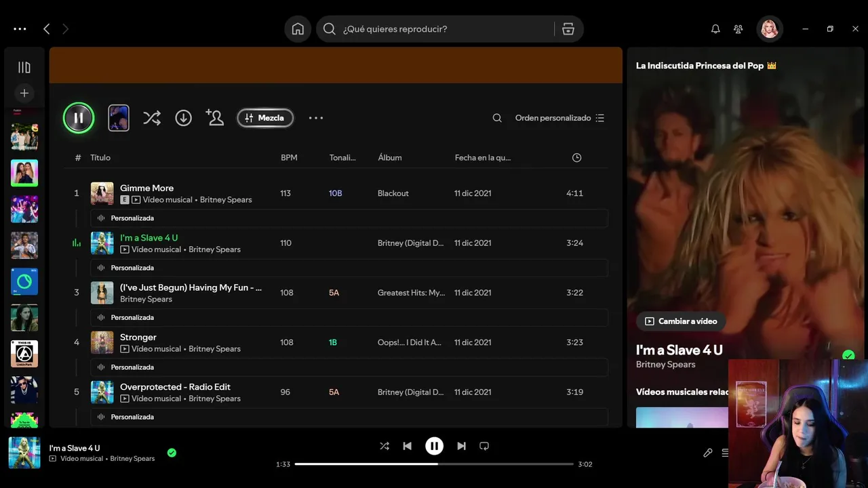Viewport: 868px width, 488px height.
Task: Open the Oops!... I Did It Again album
Action: (410, 342)
